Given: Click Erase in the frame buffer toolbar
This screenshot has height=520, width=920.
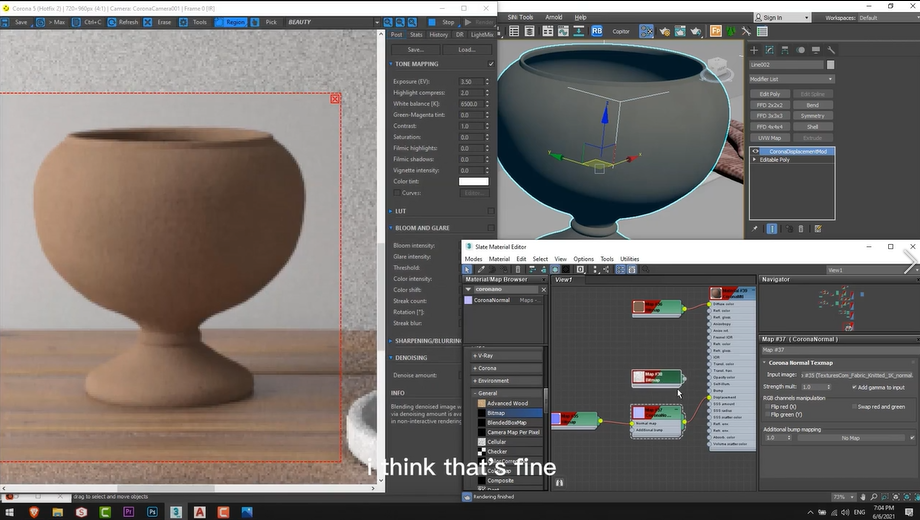Looking at the screenshot, I should (158, 22).
